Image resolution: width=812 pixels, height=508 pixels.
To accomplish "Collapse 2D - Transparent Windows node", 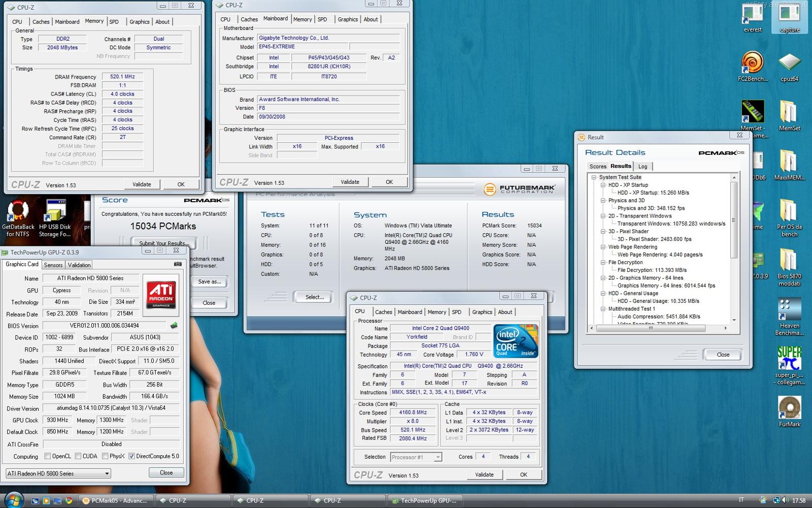I will [x=603, y=216].
